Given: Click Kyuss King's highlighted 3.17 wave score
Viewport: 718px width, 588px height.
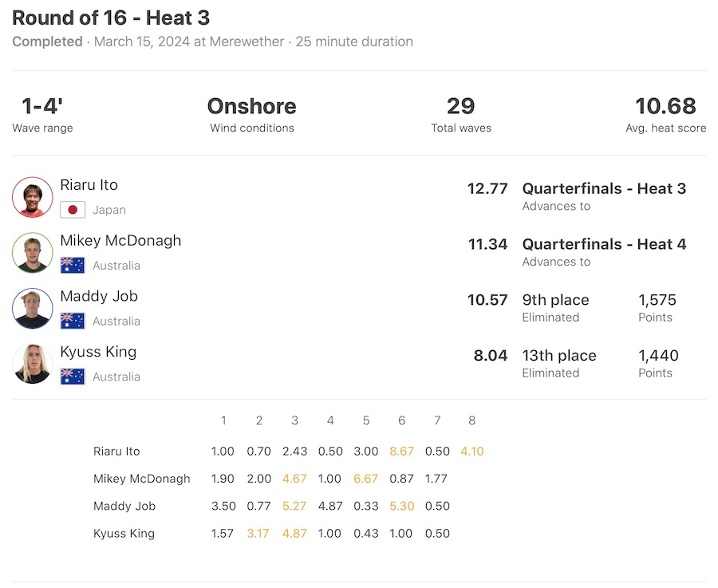Looking at the screenshot, I should click(x=258, y=534).
